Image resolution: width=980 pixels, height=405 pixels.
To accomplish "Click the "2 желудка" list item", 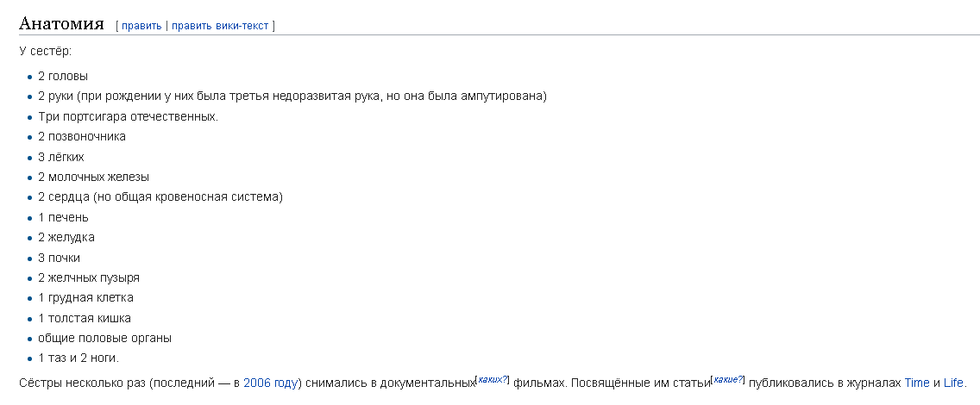I will [66, 237].
